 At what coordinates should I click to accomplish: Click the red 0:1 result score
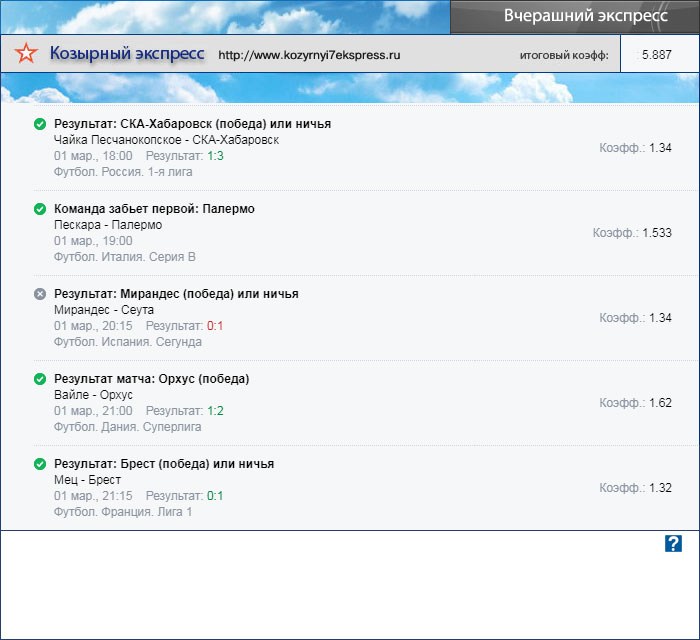(x=215, y=326)
